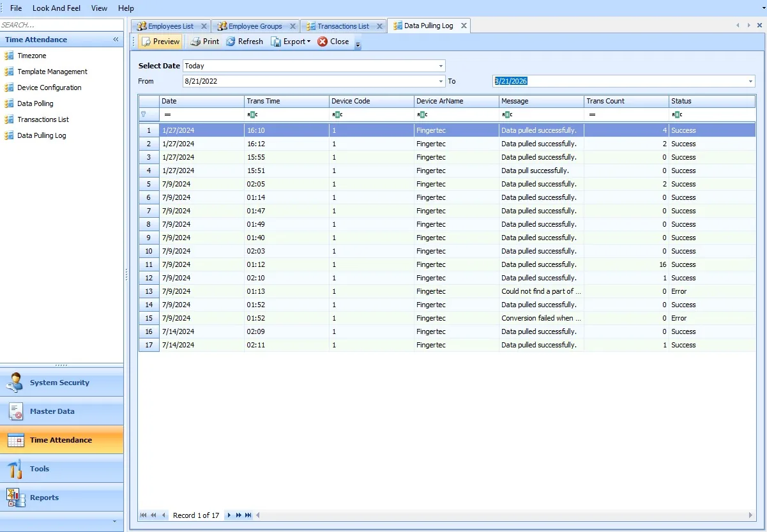Image resolution: width=767 pixels, height=532 pixels.
Task: Click the Message column filter operator icon
Action: [x=507, y=114]
